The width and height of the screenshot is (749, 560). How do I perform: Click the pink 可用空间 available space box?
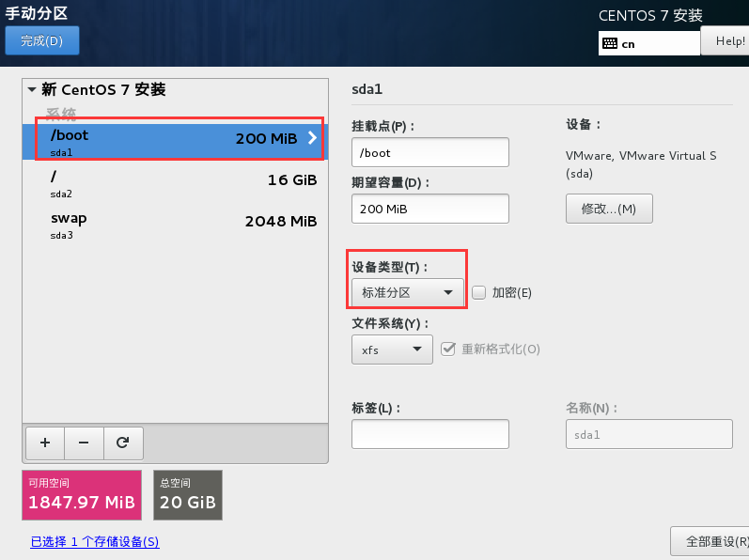tap(82, 495)
